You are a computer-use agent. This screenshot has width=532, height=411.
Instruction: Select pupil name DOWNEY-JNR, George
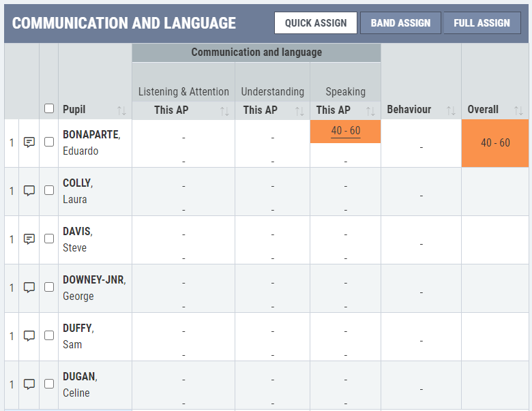click(94, 288)
